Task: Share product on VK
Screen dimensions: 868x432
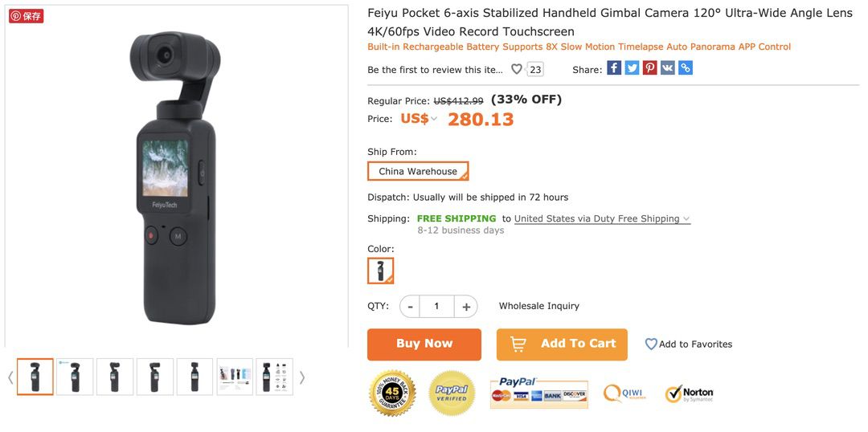Action: tap(667, 68)
